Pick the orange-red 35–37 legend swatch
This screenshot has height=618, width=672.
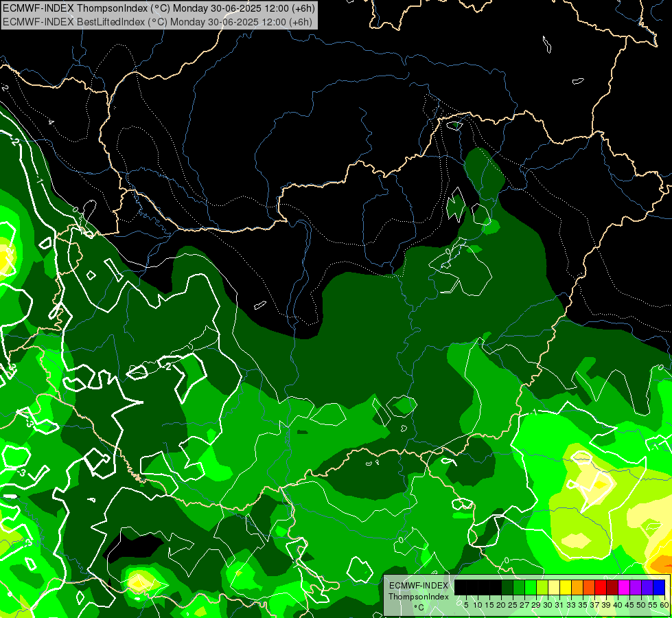tap(589, 587)
